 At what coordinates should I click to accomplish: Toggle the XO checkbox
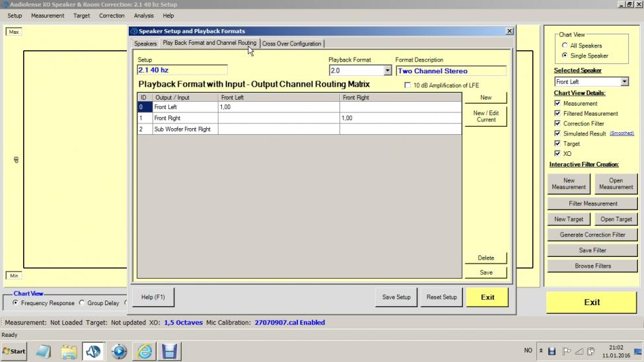[x=557, y=153]
